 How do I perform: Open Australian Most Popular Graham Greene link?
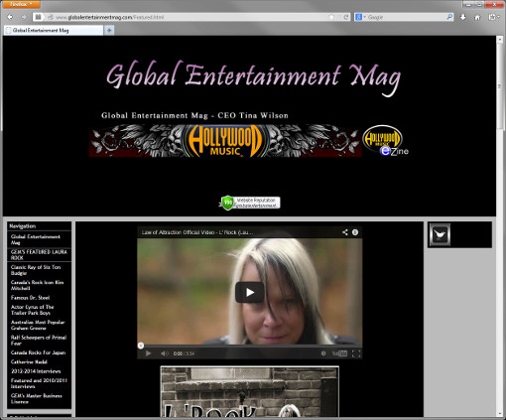[x=38, y=325]
